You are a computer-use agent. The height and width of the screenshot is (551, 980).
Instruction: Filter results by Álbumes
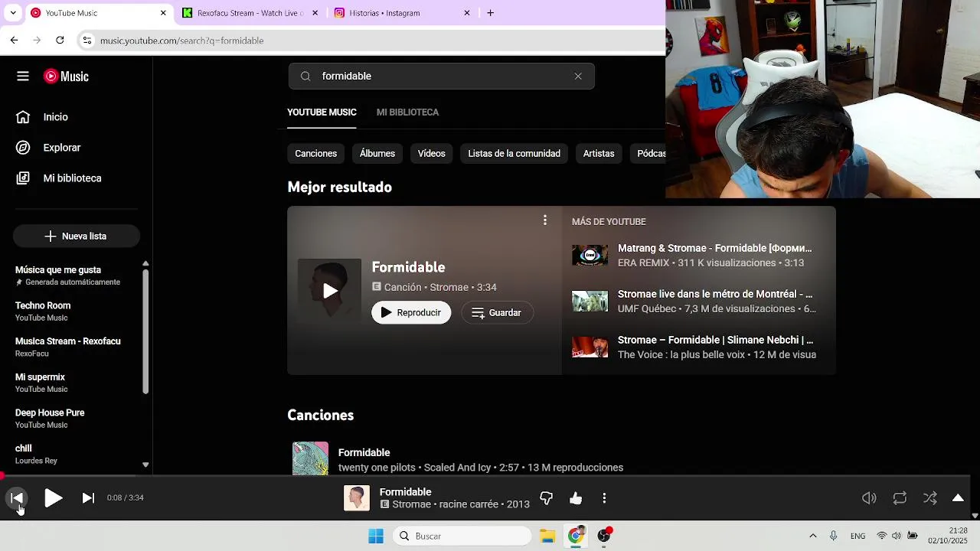click(x=377, y=154)
